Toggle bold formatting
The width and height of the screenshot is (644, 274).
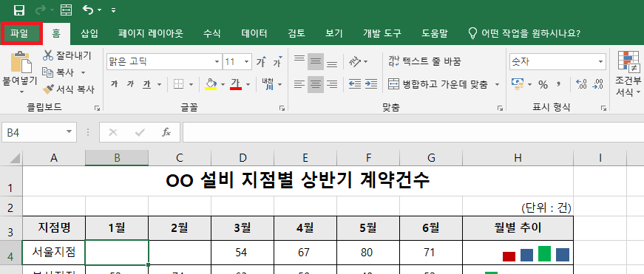[115, 84]
